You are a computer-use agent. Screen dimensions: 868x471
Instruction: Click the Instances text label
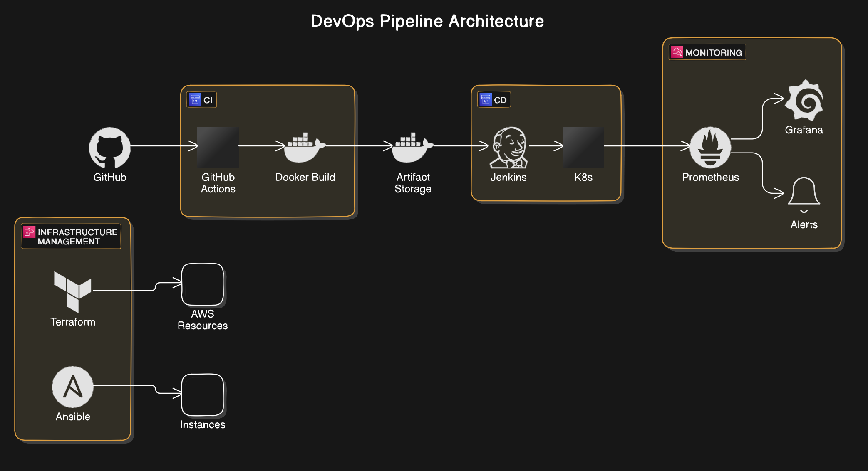click(x=203, y=424)
